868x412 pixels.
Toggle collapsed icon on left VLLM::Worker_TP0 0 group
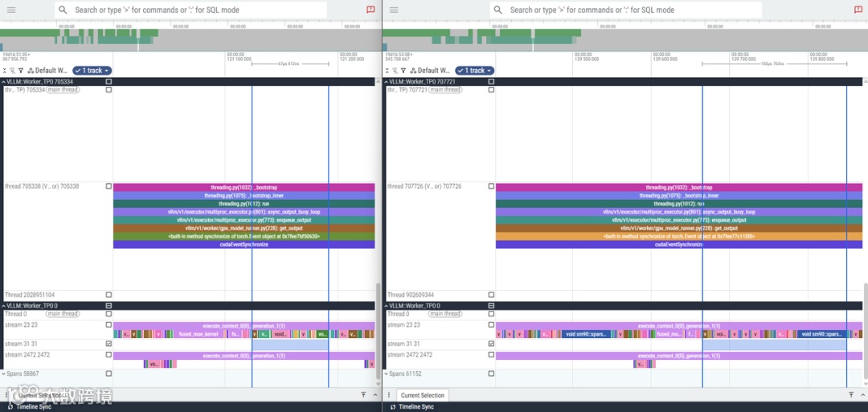(109, 305)
